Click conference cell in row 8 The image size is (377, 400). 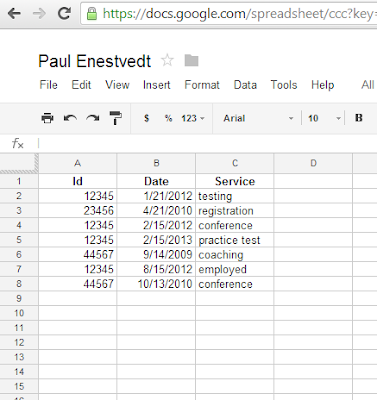tap(235, 284)
